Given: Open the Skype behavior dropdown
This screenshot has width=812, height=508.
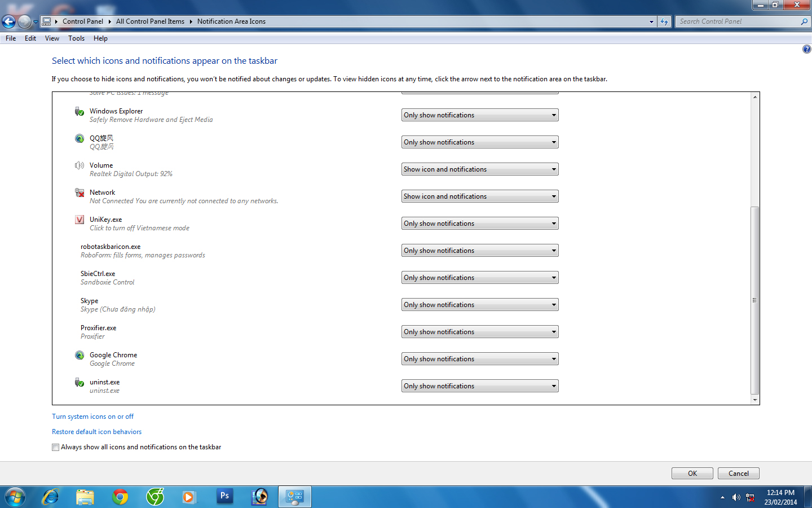Looking at the screenshot, I should (x=480, y=305).
